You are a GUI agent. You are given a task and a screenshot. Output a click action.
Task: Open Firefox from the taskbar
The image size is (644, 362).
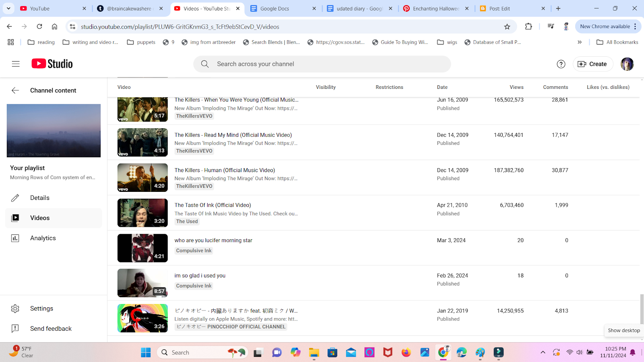click(406, 353)
